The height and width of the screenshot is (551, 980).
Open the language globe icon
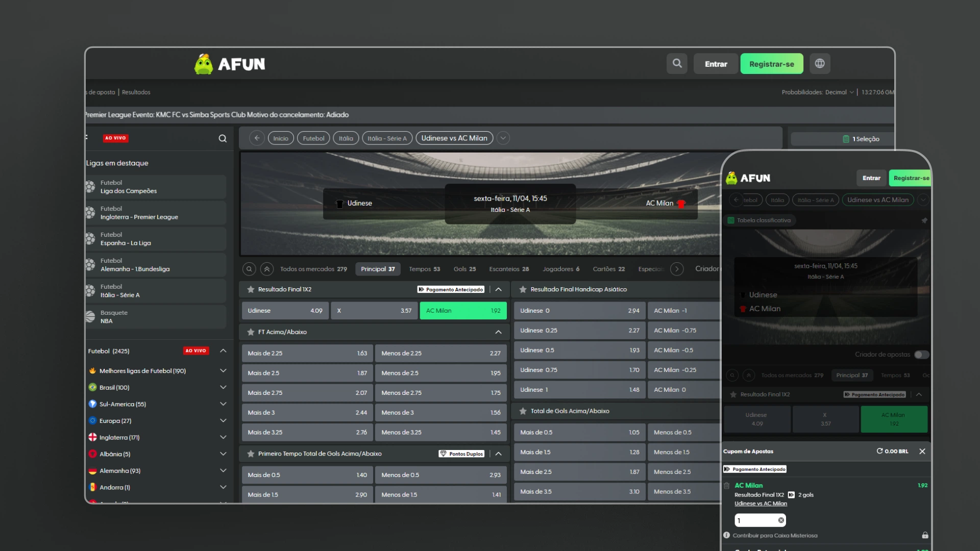[x=820, y=64]
